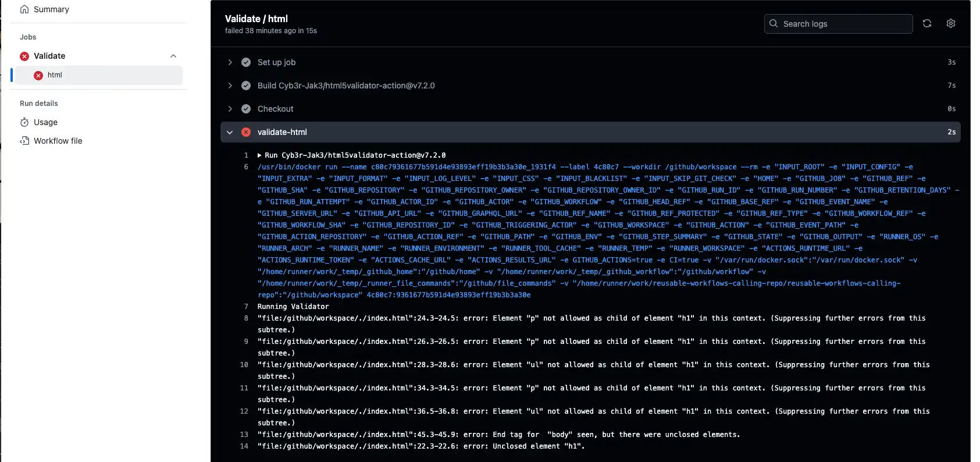Click the 3s duration of Set up job

point(952,62)
